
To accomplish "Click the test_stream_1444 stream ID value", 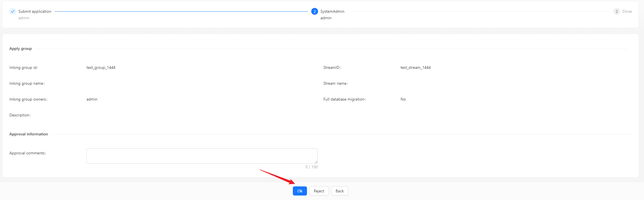I will point(415,67).
